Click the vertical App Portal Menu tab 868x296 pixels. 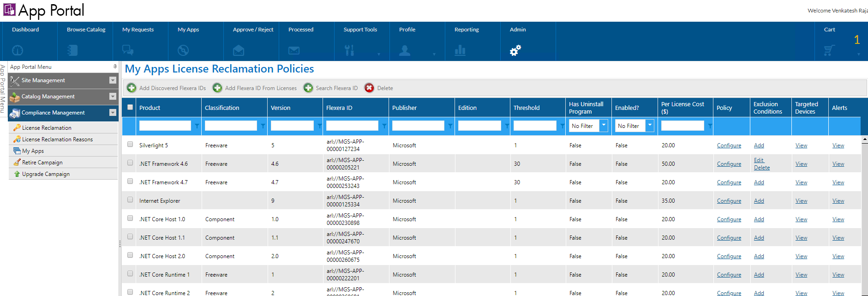[3, 89]
